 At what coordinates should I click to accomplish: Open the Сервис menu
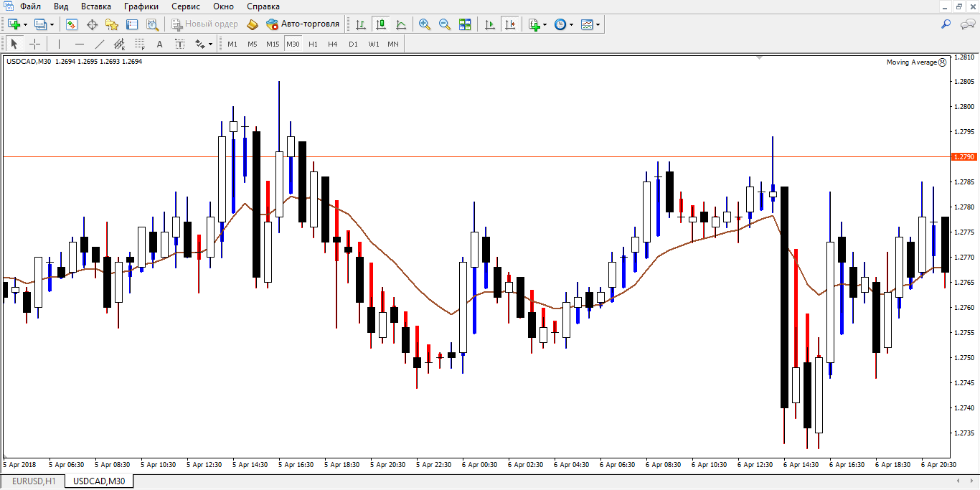coord(185,6)
